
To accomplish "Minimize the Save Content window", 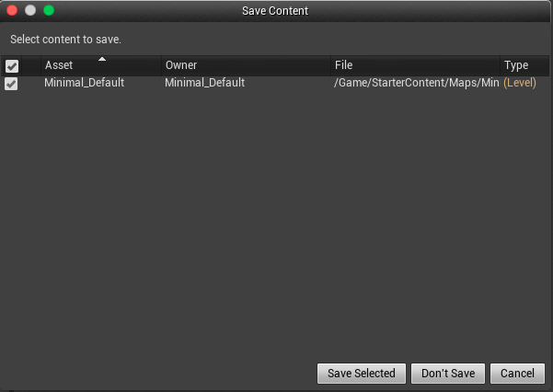I will (30, 10).
